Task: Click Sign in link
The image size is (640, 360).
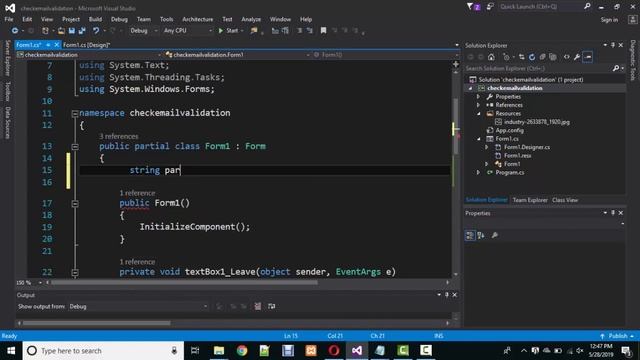Action: 609,20
